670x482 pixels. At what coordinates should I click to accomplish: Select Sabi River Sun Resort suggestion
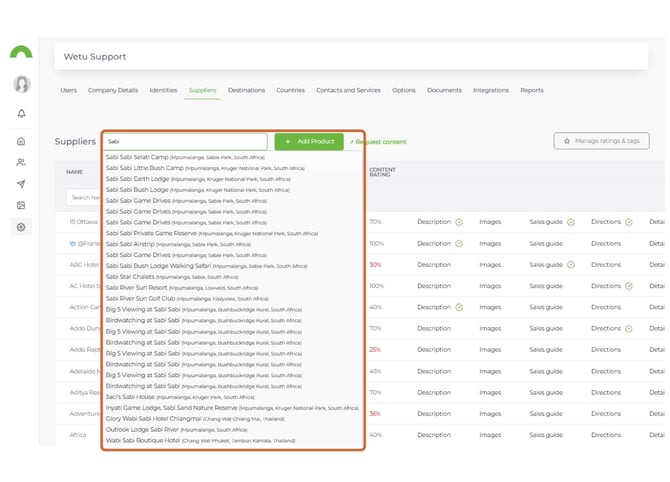(x=182, y=288)
